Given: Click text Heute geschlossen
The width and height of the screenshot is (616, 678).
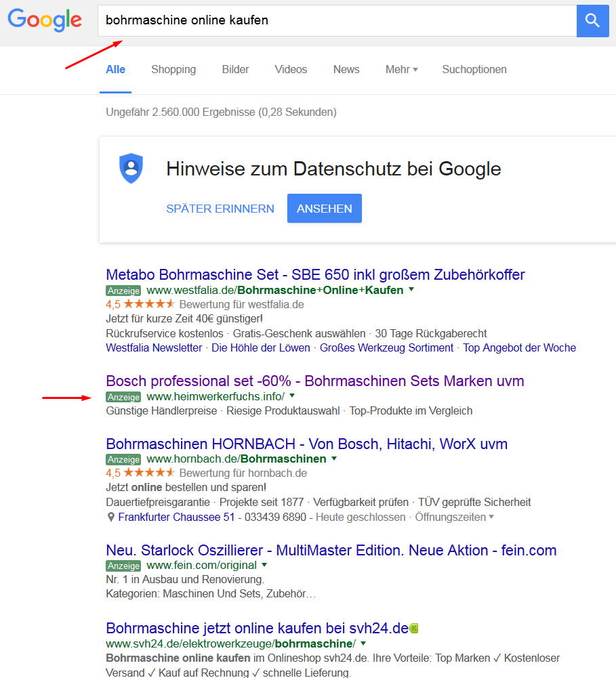Looking at the screenshot, I should [361, 517].
